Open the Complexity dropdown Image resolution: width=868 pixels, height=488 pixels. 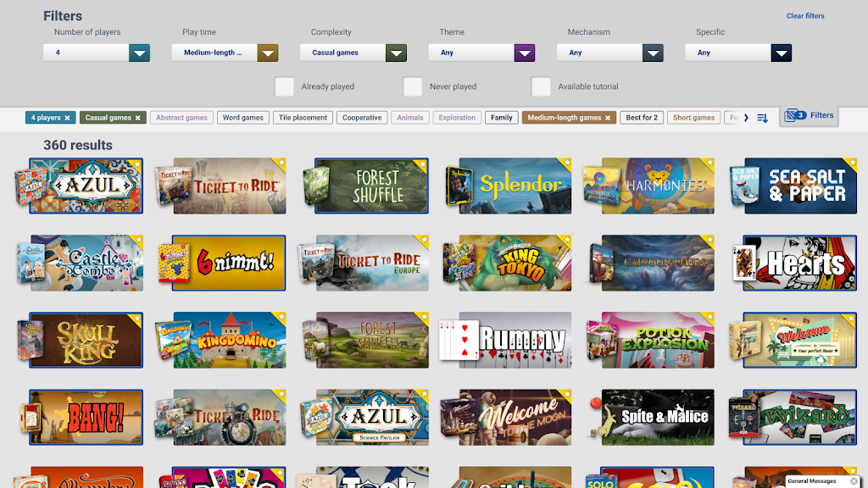coord(353,53)
